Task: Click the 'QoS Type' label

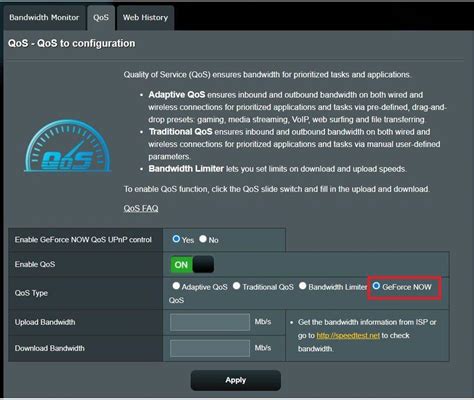Action: (x=31, y=293)
